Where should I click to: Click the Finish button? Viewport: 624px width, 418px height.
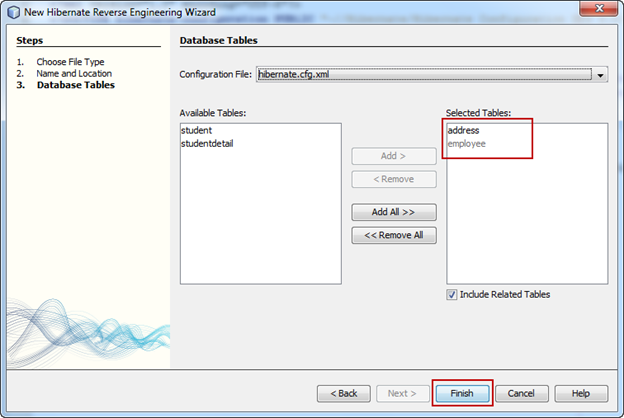pyautogui.click(x=462, y=393)
